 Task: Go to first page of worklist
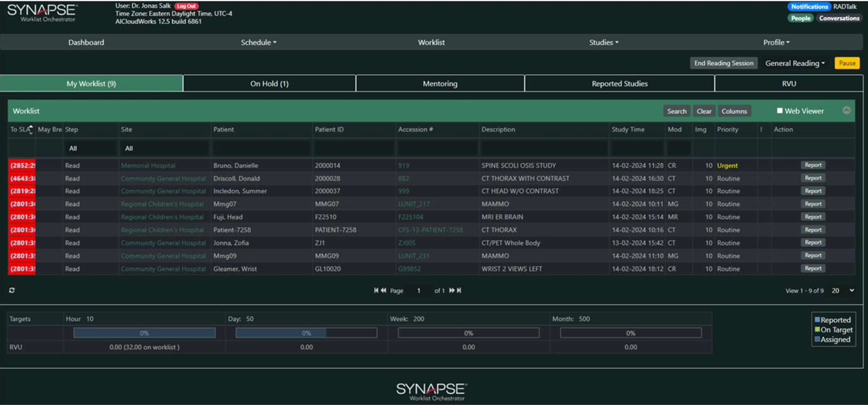(376, 290)
